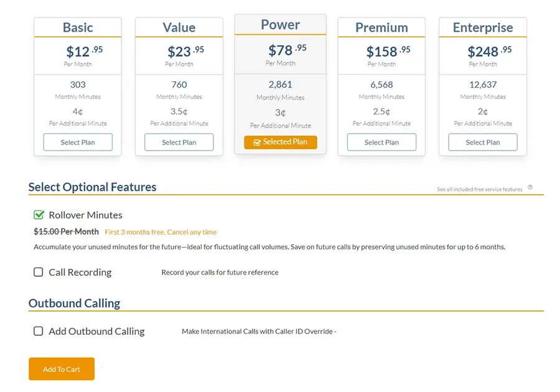Click the Premium plan title
Image resolution: width=560 pixels, height=392 pixels.
[381, 27]
